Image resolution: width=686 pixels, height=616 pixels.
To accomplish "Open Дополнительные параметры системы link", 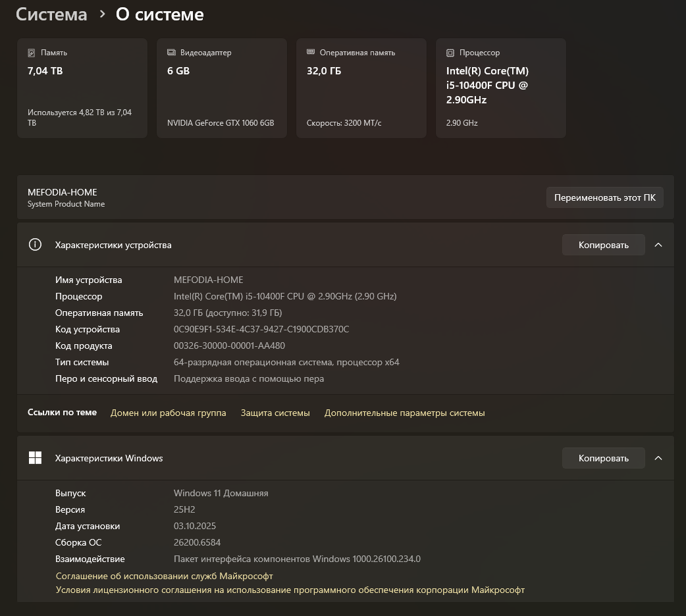I will click(x=404, y=413).
